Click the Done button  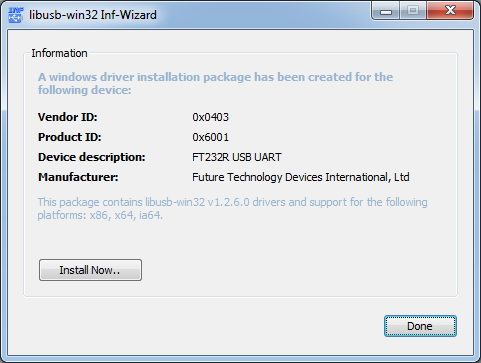click(420, 326)
